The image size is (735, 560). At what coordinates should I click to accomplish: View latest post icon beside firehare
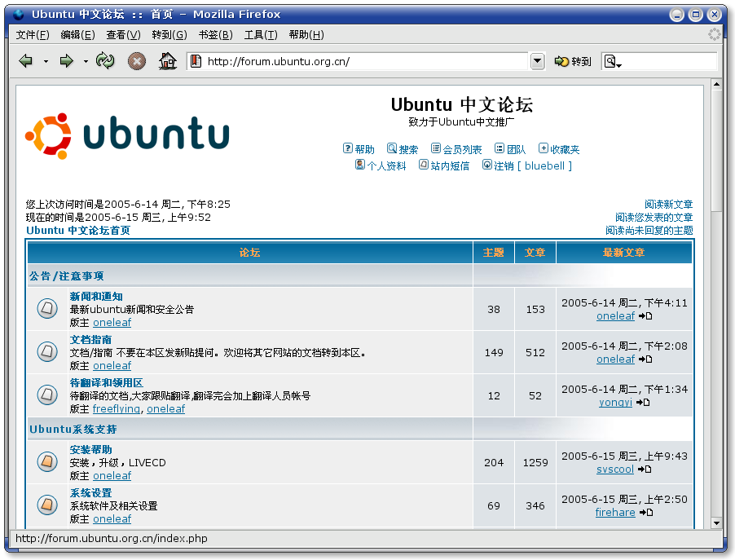[x=646, y=513]
